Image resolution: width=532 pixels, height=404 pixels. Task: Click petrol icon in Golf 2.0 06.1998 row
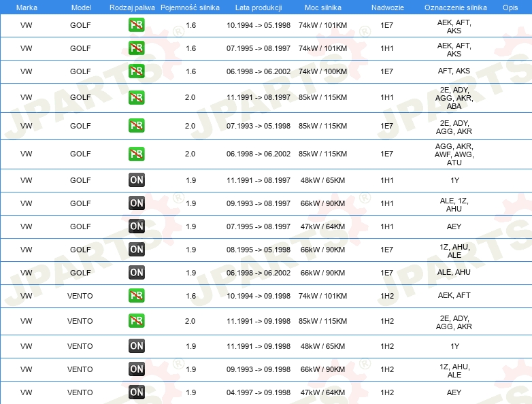[136, 154]
